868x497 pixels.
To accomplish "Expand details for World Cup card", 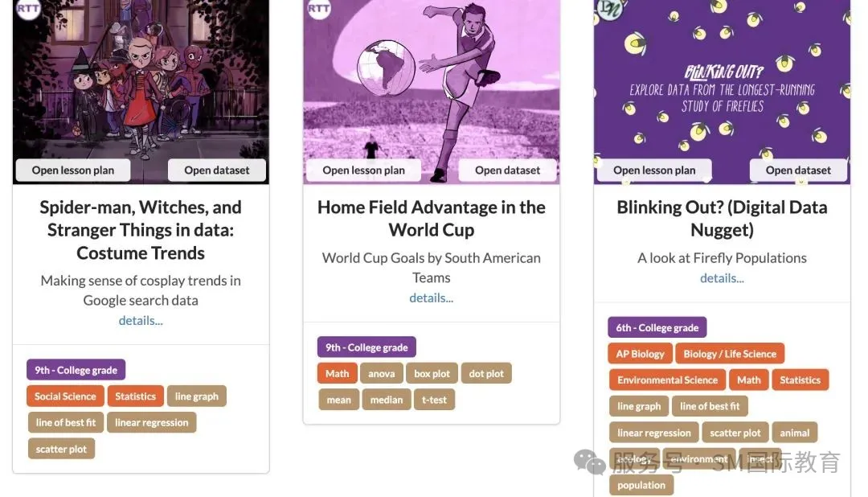I will click(x=431, y=298).
